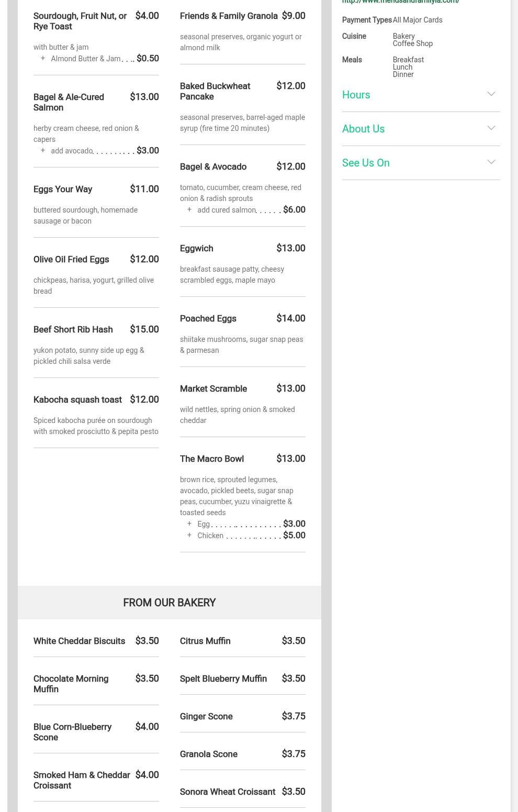Click the plus icon next to Egg add-on
Viewport: 518px width, 812px height.
coord(189,524)
